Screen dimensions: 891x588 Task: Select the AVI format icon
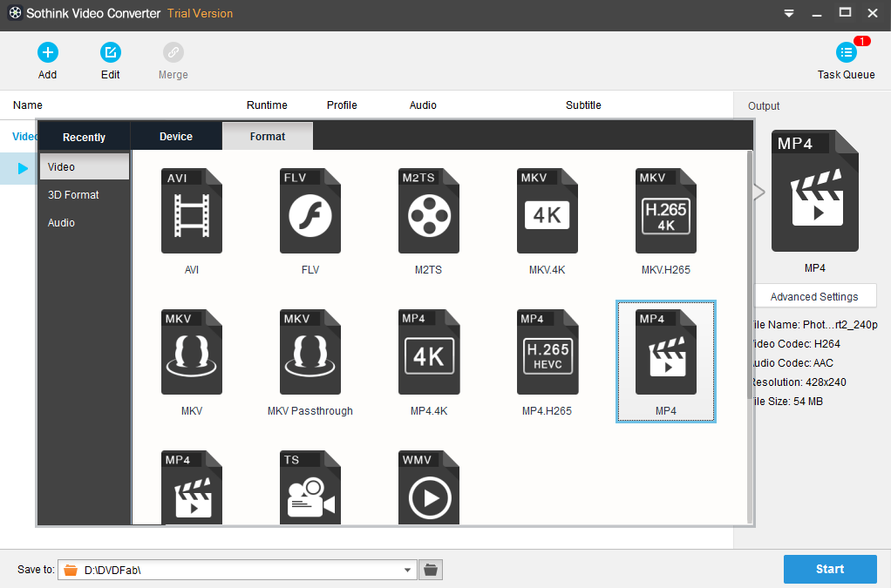point(192,211)
